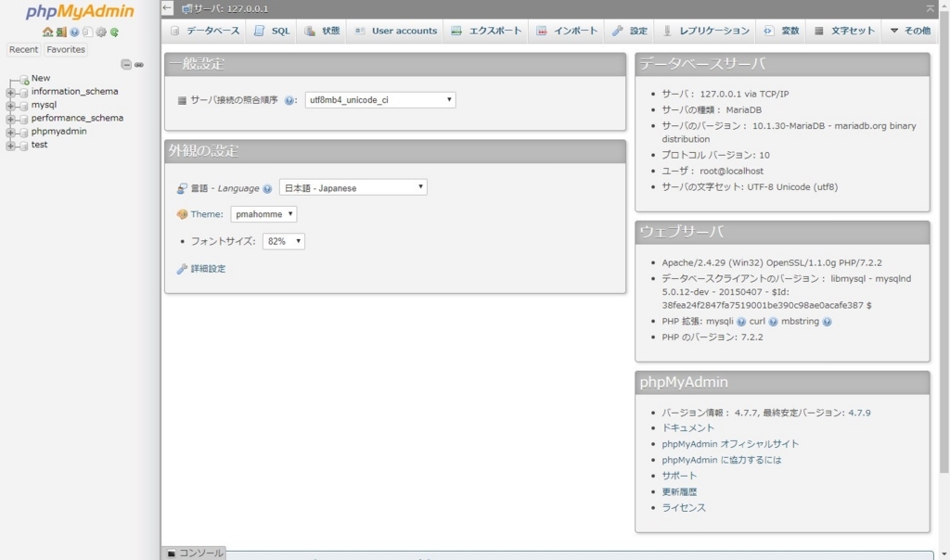
Task: Open the 状態 status tab
Action: 322,31
